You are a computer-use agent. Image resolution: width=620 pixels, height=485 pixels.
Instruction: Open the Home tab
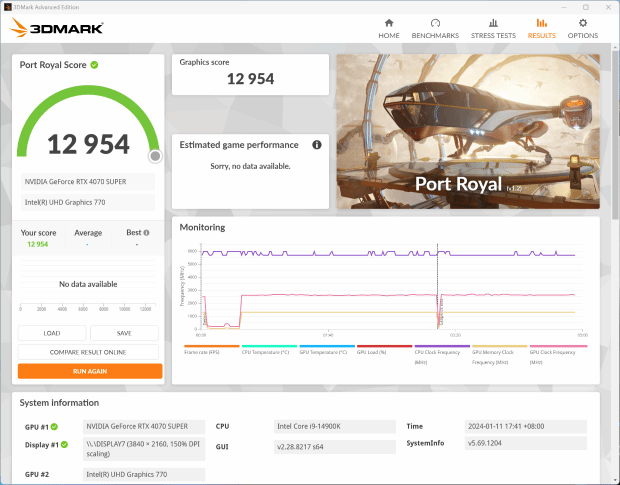pyautogui.click(x=389, y=29)
